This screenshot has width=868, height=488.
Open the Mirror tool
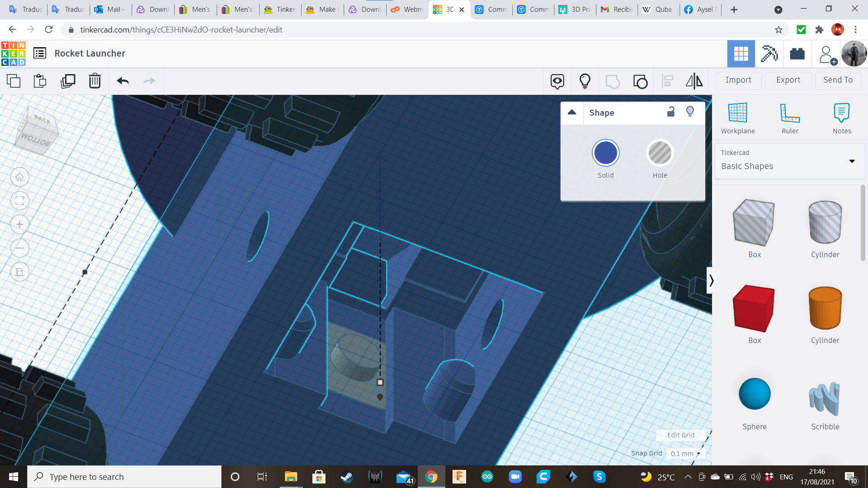click(694, 81)
